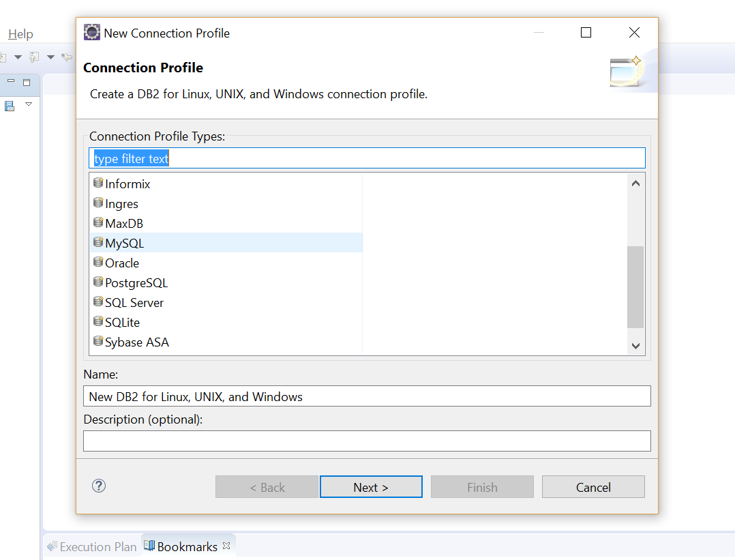Select SQLite connection profile type

(122, 322)
